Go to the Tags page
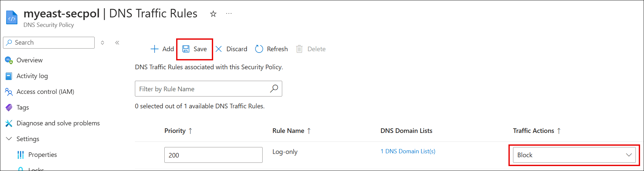Screen dimensions: 644x171 click(x=23, y=107)
